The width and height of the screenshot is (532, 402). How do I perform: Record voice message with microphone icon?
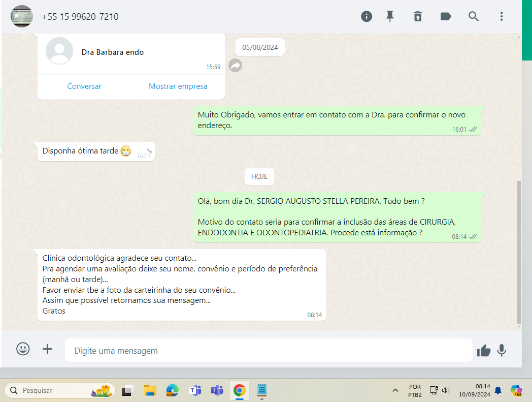point(502,350)
